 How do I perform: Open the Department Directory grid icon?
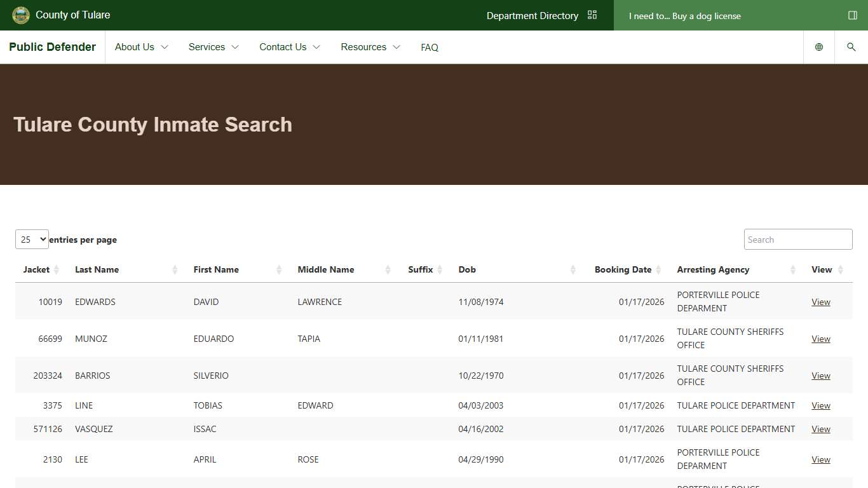[x=592, y=14]
